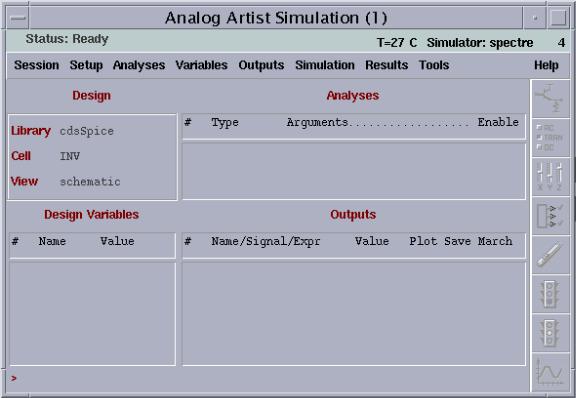Click inside the empty Design Variables list
Viewport: 576px width, 398px height.
92,313
